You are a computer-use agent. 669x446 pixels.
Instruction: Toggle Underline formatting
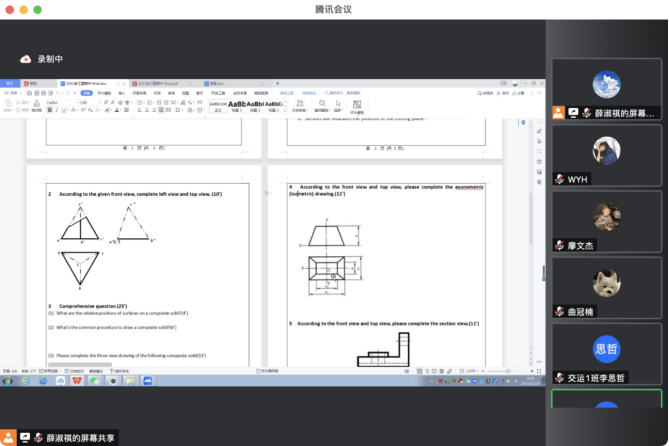tap(62, 109)
